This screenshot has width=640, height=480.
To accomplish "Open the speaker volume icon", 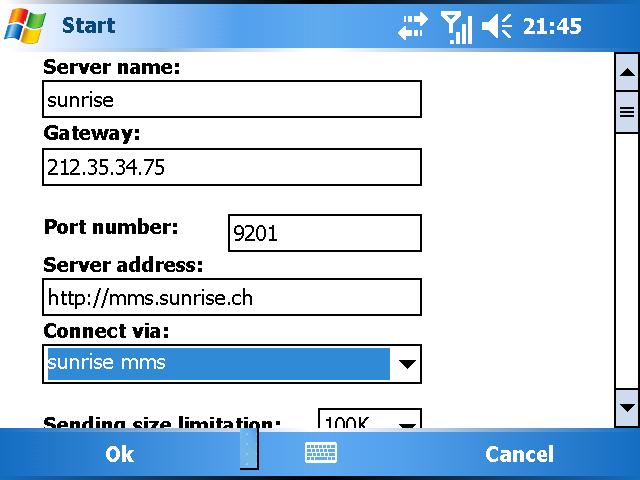I will (x=496, y=26).
